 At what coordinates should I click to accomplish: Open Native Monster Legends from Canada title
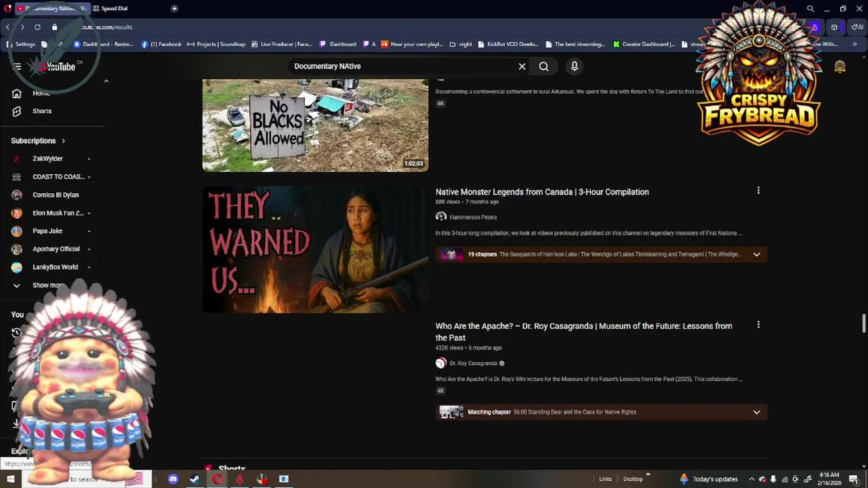pos(542,192)
